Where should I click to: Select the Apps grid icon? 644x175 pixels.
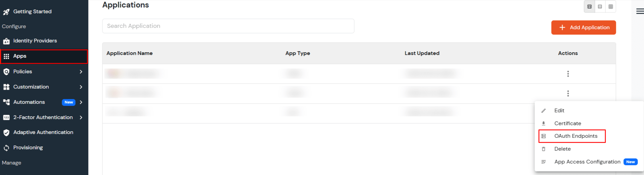click(x=6, y=56)
